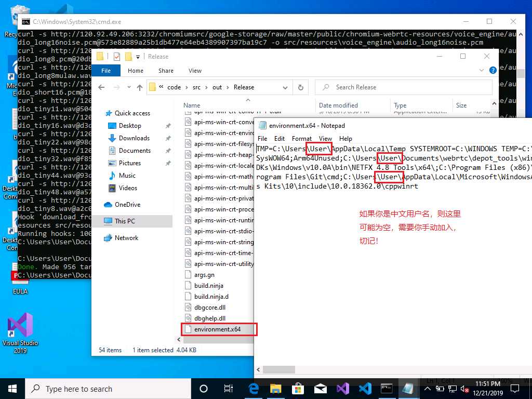Screen dimensions: 532x399
Task: Click the Properties checkmark quick access icon
Action: tap(117, 56)
